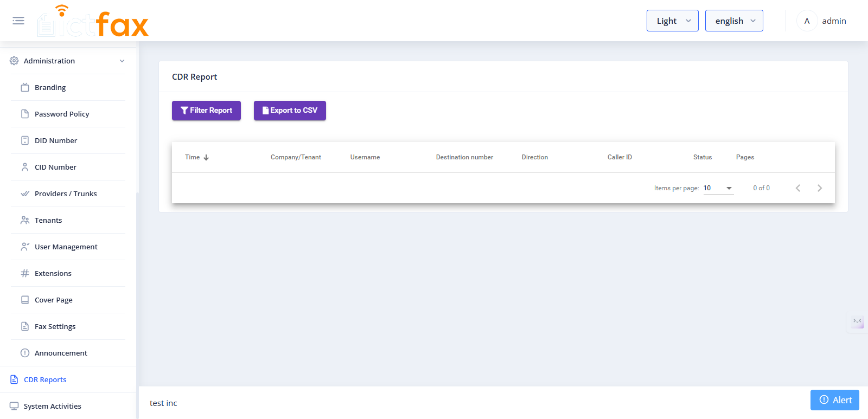
Task: Toggle the hamburger sidebar menu
Action: tap(18, 21)
